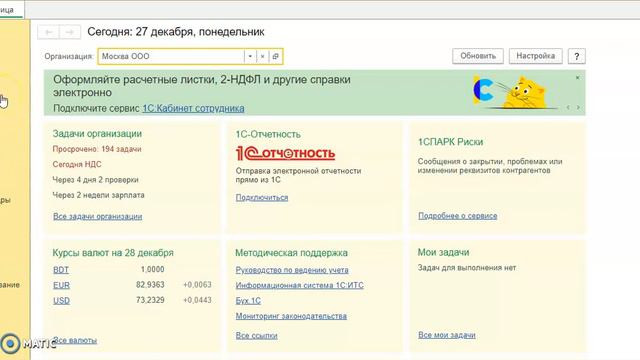Screen dimensions: 640x360
Task: Click the Мои задачи heading
Action: 443,252
